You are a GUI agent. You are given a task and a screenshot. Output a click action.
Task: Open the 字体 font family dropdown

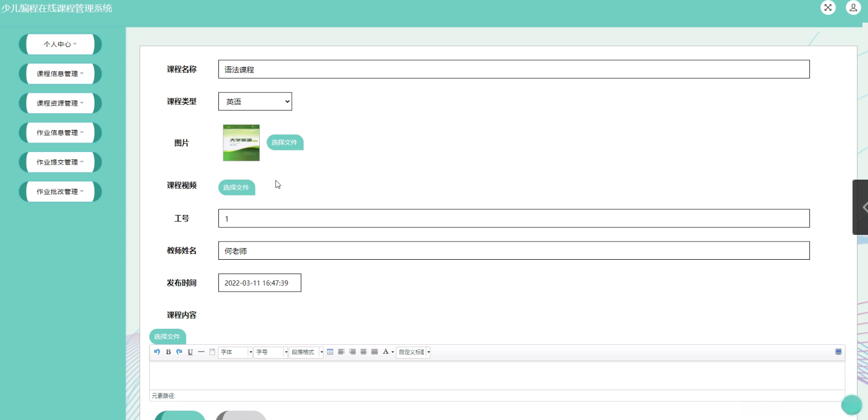[236, 352]
